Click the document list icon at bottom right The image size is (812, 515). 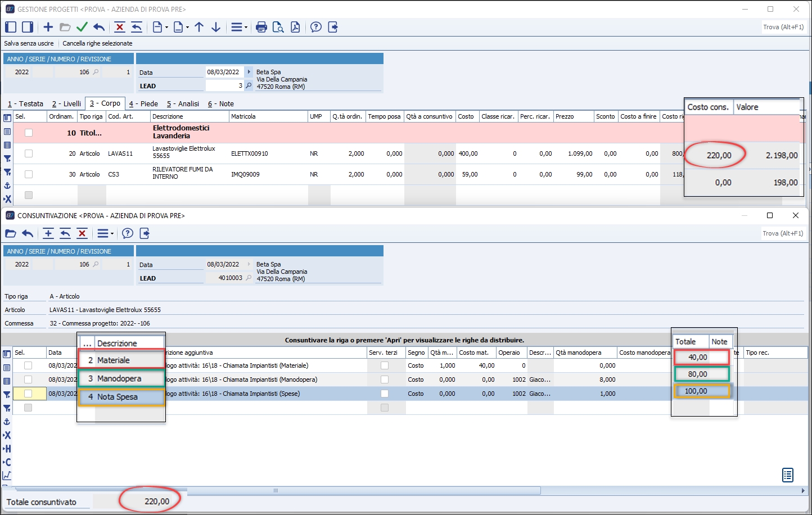[788, 475]
